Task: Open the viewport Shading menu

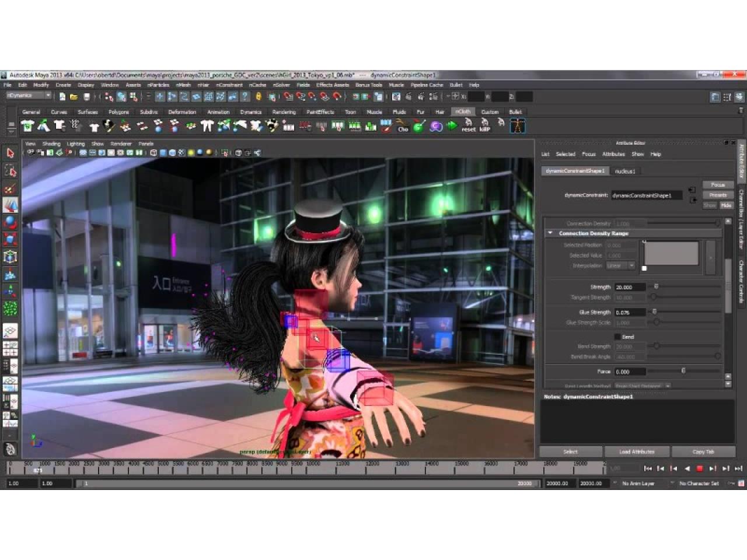Action: pos(51,144)
